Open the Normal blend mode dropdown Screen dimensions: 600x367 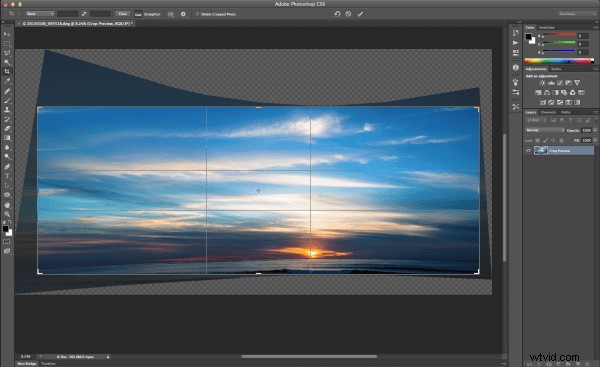[545, 130]
